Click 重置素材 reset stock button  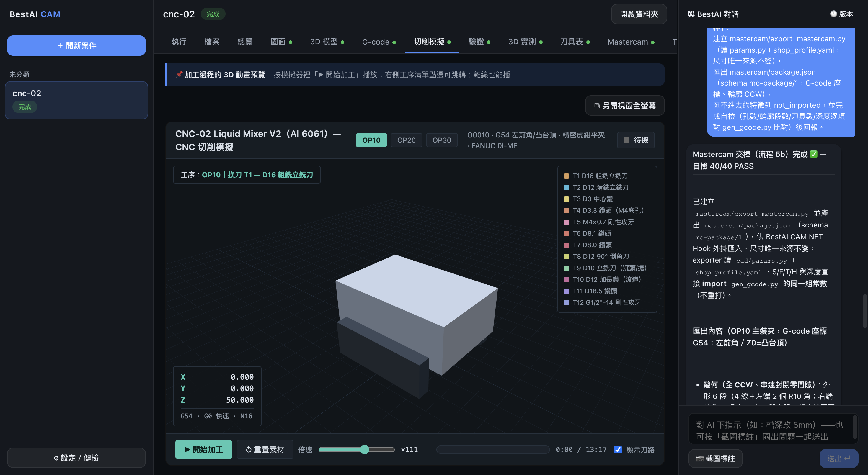265,449
